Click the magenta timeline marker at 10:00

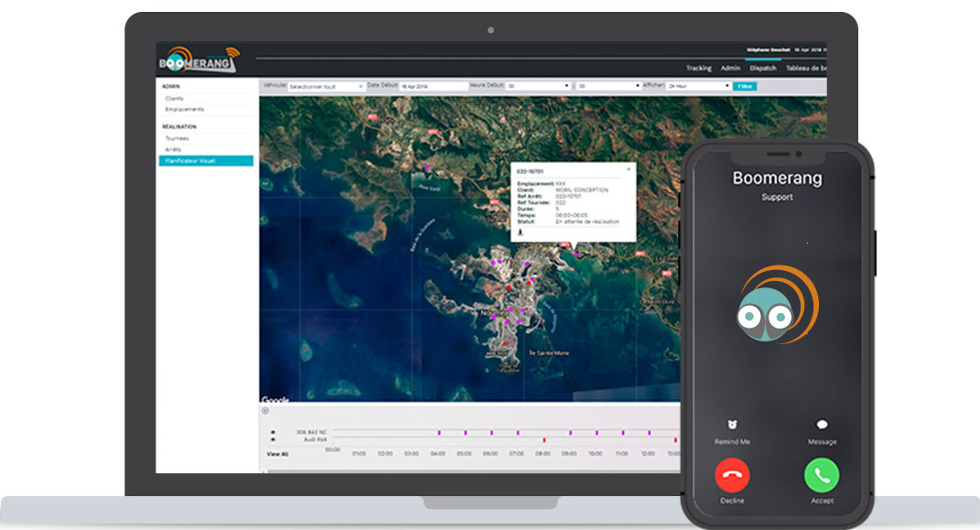[x=597, y=432]
